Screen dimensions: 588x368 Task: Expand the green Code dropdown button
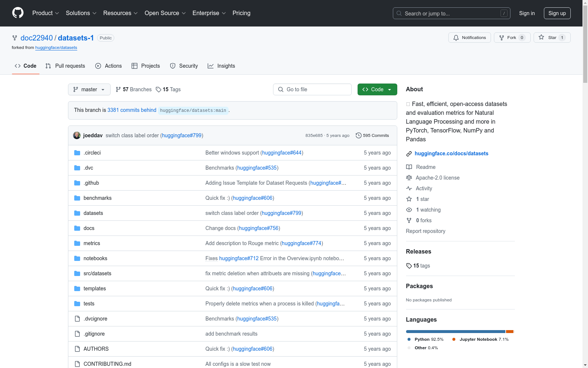tap(377, 89)
